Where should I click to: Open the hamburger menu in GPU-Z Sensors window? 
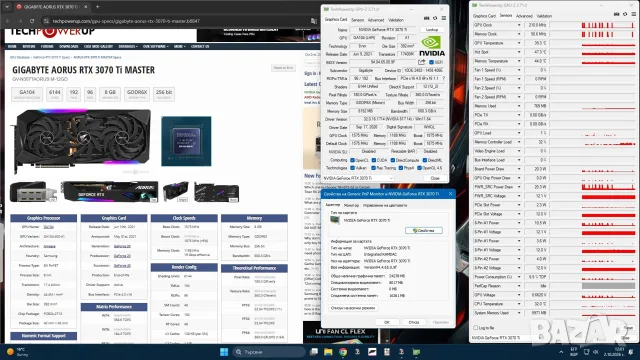pos(633,14)
